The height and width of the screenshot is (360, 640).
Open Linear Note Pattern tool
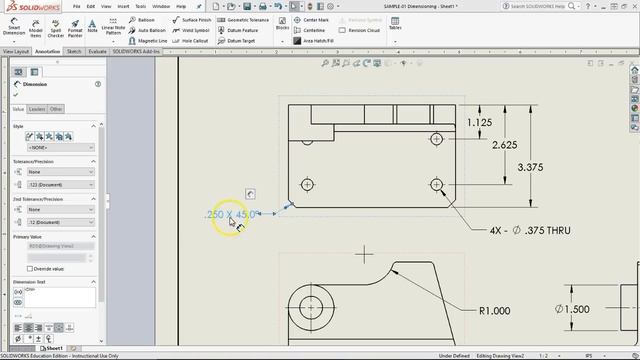click(113, 27)
